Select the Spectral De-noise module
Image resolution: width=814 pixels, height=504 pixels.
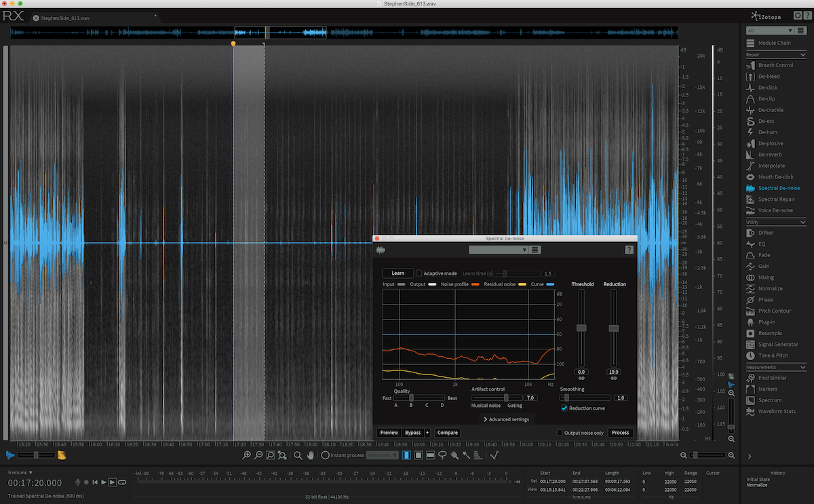click(773, 188)
